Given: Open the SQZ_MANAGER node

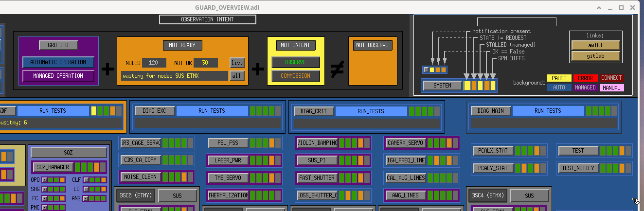Looking at the screenshot, I should coord(53,167).
